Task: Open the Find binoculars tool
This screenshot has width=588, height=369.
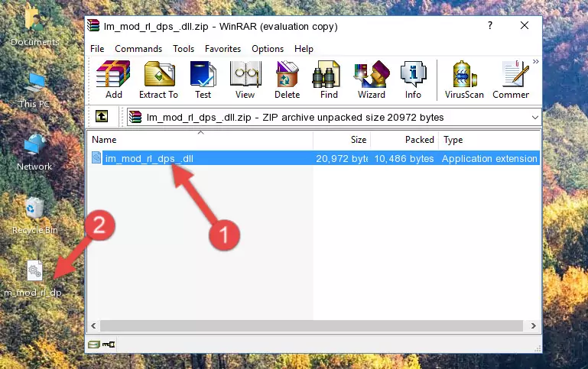Action: click(329, 79)
